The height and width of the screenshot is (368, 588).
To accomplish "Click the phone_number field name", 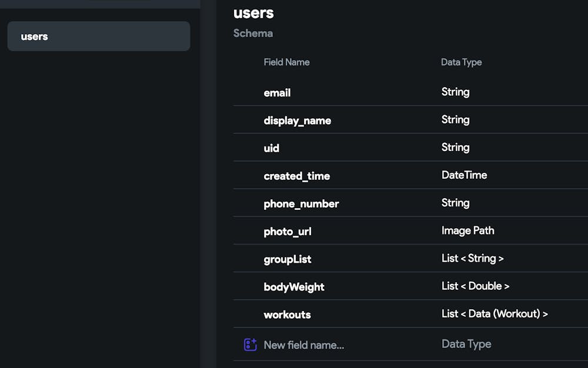I will (301, 203).
